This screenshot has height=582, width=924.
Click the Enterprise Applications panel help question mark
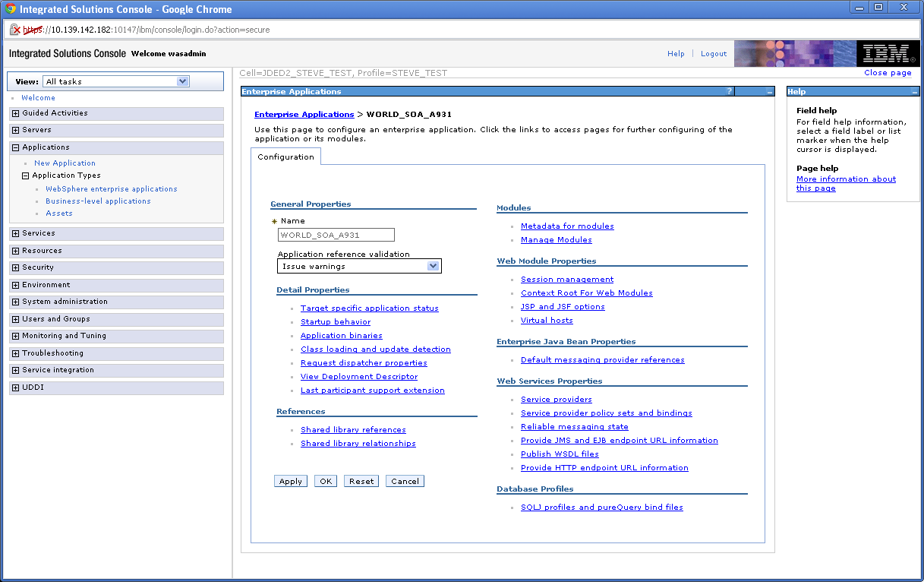coord(730,91)
